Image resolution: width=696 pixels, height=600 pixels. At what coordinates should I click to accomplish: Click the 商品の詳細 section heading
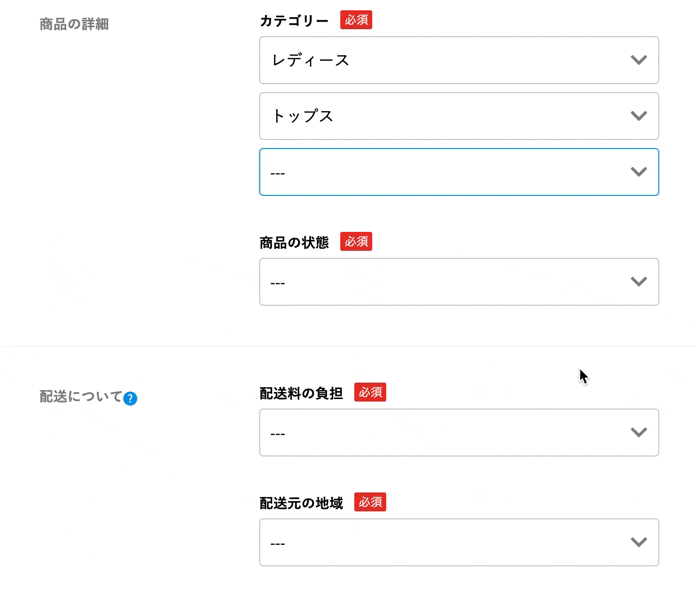tap(74, 24)
